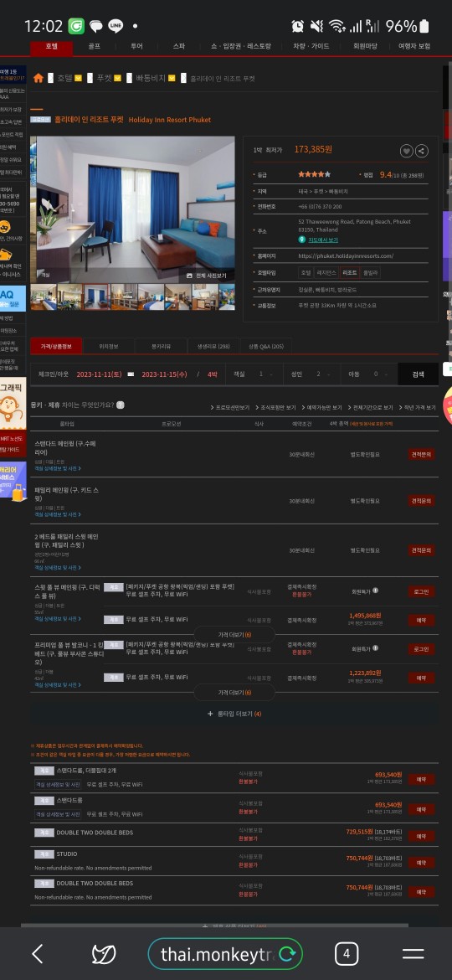This screenshot has width=452, height=980.
Task: Click 견적문의 for 스탠다드 메인윙
Action: click(x=421, y=454)
